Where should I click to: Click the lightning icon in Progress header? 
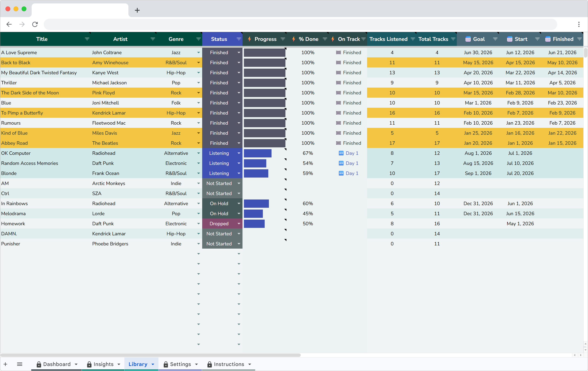tap(249, 39)
